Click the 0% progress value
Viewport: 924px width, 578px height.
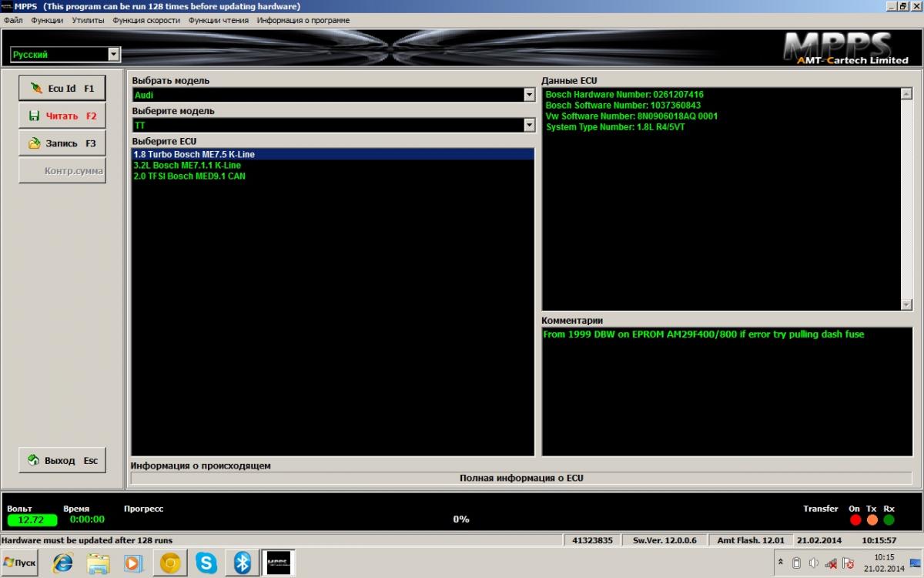point(461,519)
